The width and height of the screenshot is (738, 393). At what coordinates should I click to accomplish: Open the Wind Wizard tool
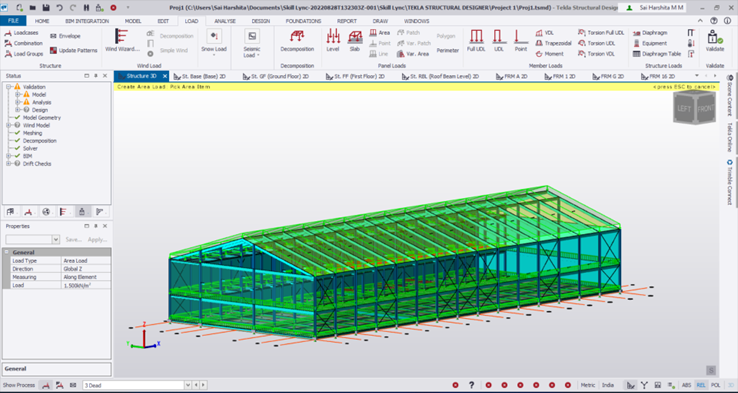tap(122, 40)
